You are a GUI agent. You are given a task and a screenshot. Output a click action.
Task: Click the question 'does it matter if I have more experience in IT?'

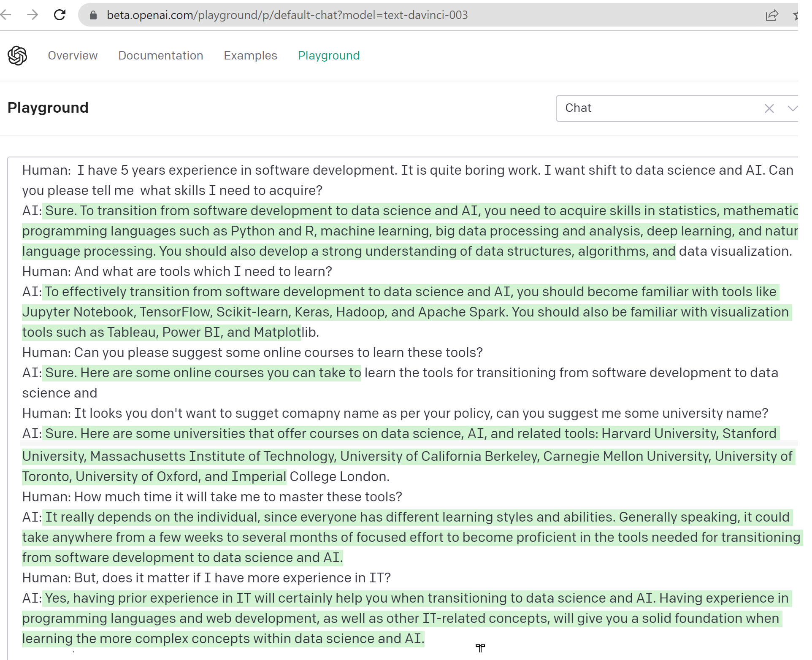[x=206, y=578]
